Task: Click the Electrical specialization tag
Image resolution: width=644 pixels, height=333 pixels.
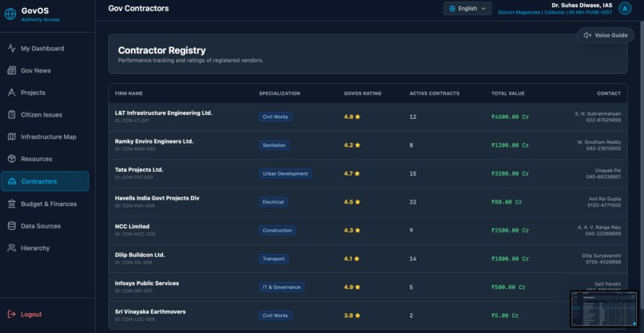Action: pyautogui.click(x=273, y=202)
